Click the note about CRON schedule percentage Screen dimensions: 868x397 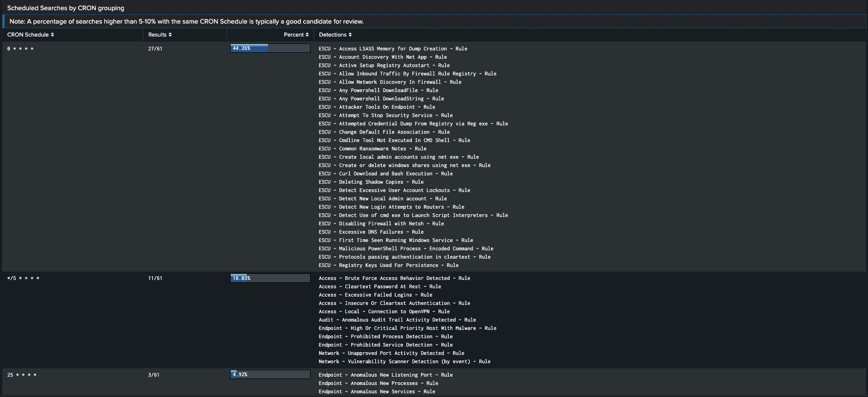tap(187, 21)
